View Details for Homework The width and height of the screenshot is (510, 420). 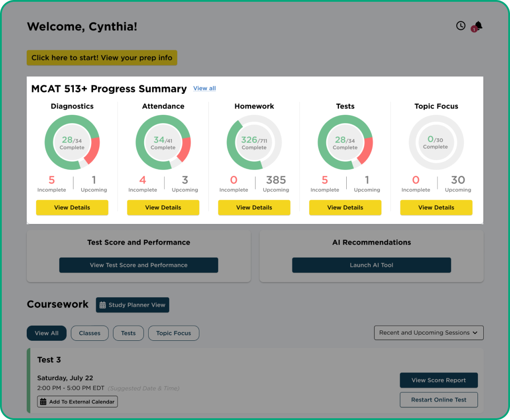coord(254,208)
